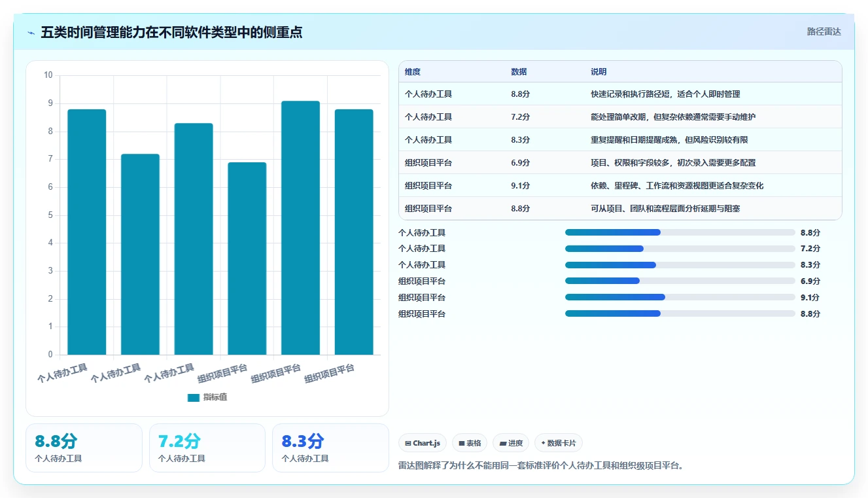Image resolution: width=868 pixels, height=498 pixels.
Task: Click the 组织项目平台 progress bar showing 8.8分
Action: (680, 313)
